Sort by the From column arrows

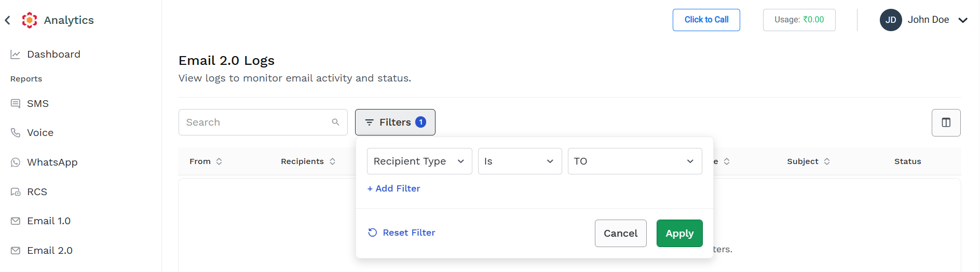[x=219, y=161]
